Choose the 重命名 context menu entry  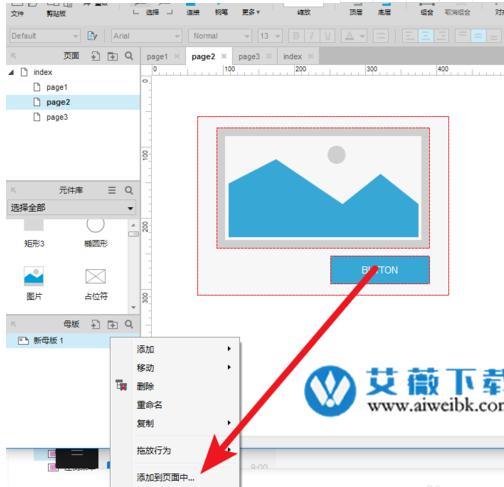coord(149,405)
